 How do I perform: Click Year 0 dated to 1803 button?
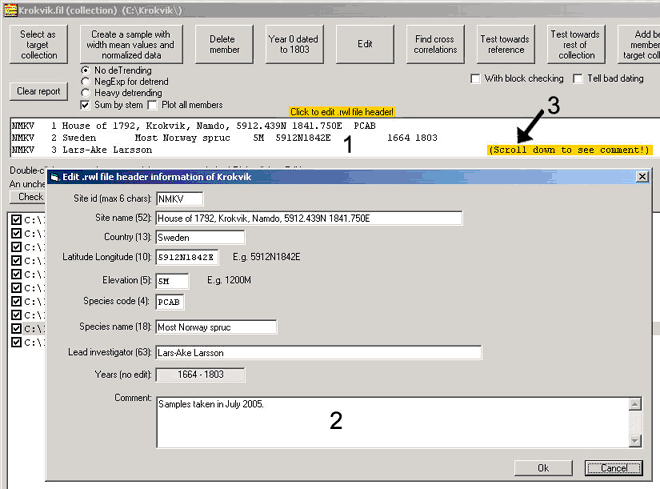pos(294,45)
